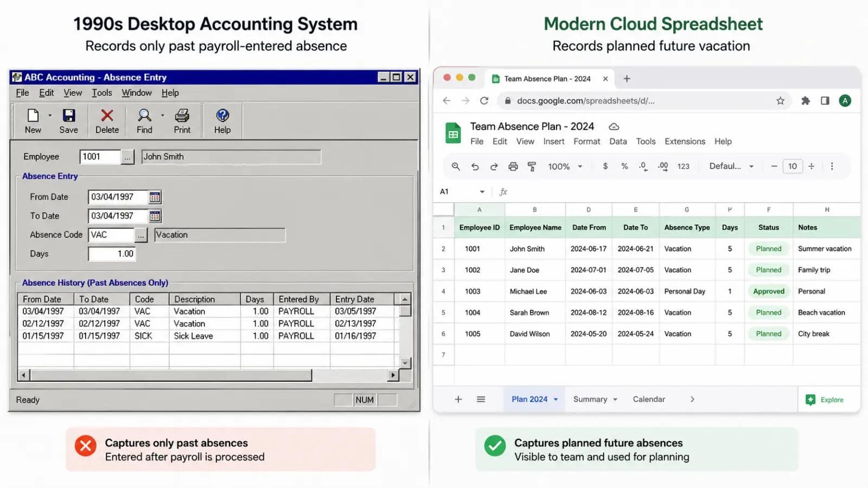Image resolution: width=868 pixels, height=488 pixels.
Task: Click the Undo icon in Sheets toolbar
Action: coord(475,166)
